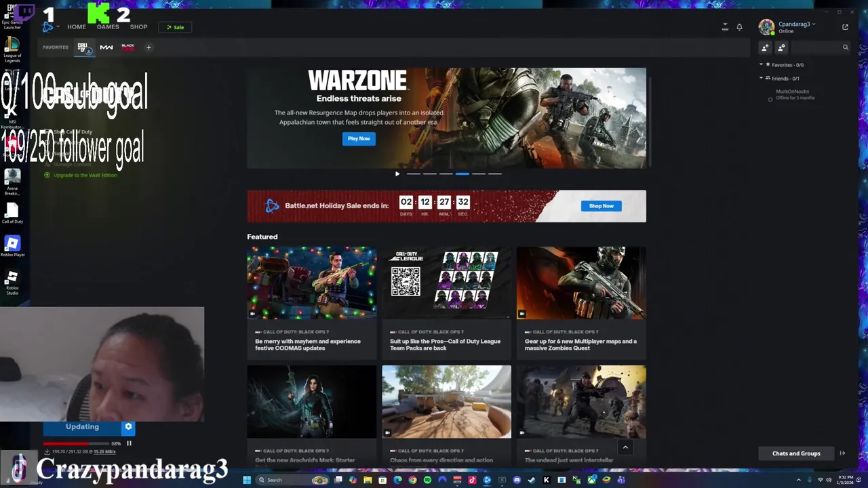Click the Updating game button

point(82,427)
